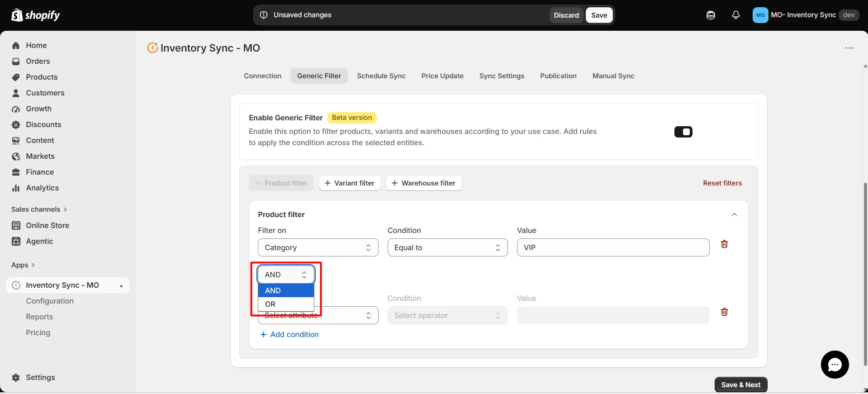Click the Agentic icon in sidebar
The width and height of the screenshot is (868, 394).
16,241
